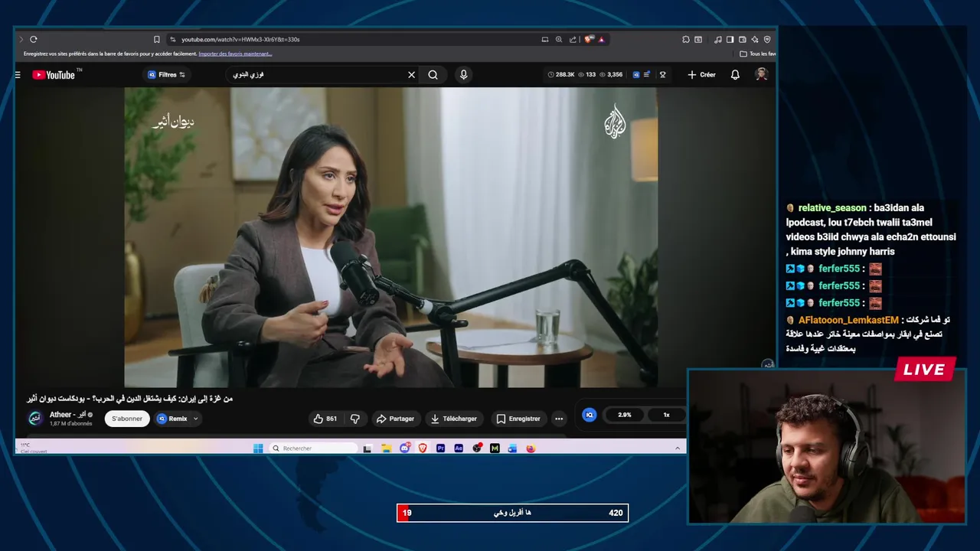
Task: Click AFlatooon_LemkastEM username in chat
Action: [848, 320]
